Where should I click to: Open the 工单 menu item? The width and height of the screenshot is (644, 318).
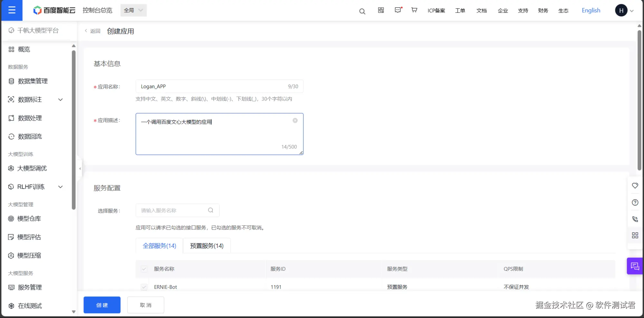coord(460,11)
